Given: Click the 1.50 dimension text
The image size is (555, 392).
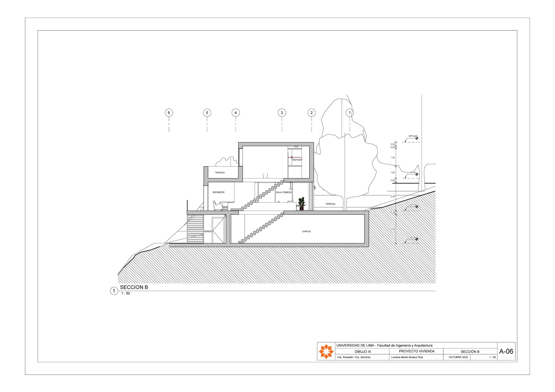Looking at the screenshot, I should click(x=393, y=158).
